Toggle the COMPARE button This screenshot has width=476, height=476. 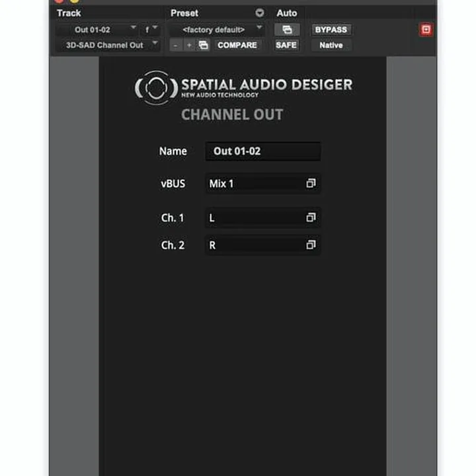click(237, 45)
